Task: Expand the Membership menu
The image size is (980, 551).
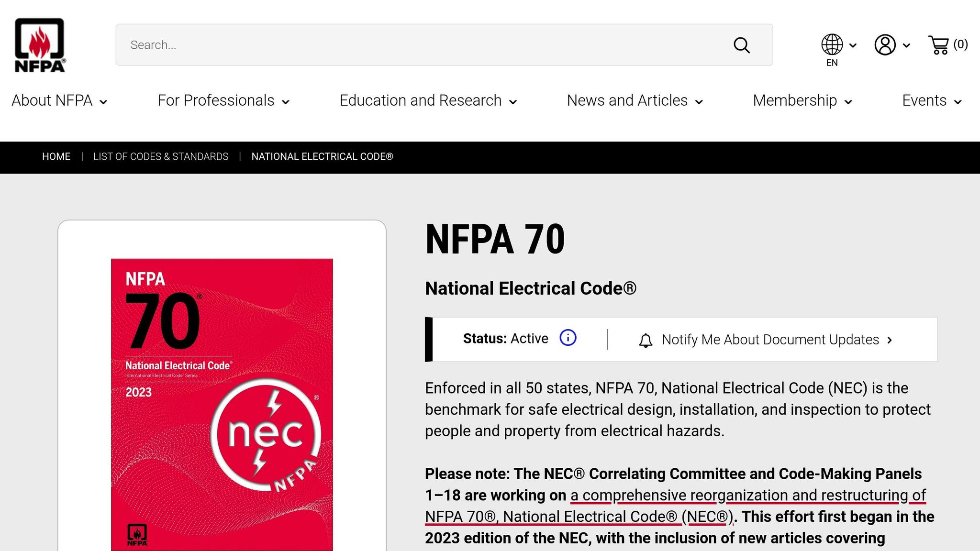Action: coord(802,101)
